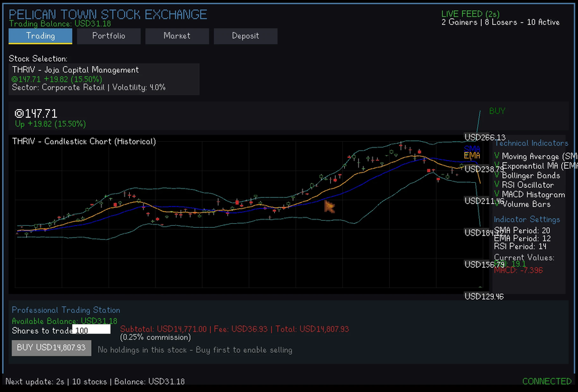Click the orange EMA legend label

472,156
